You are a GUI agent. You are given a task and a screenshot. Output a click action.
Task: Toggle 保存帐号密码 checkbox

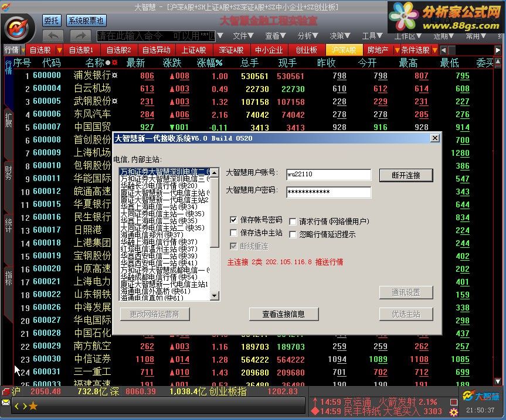[233, 220]
